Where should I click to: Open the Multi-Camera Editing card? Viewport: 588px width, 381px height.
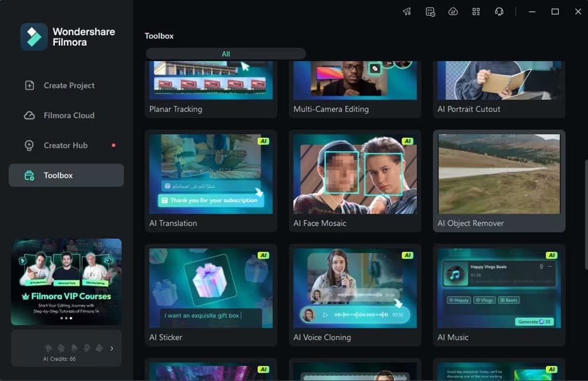pyautogui.click(x=355, y=89)
